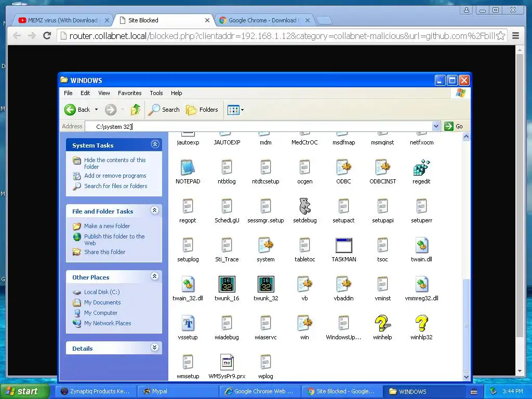532x399 pixels.
Task: Select the WMSysPr9.prx file icon
Action: click(x=227, y=362)
